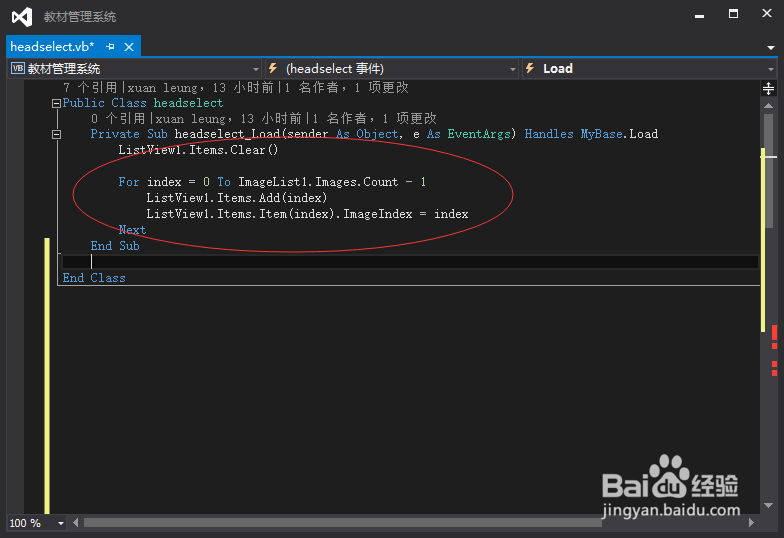784x538 pixels.
Task: Click the class name 'headselect' in declaration
Action: point(188,103)
